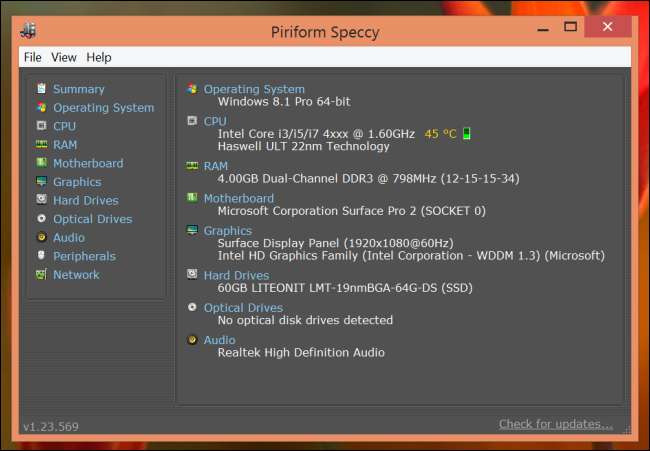Open the Operating System heading link
650x451 pixels.
click(x=254, y=89)
